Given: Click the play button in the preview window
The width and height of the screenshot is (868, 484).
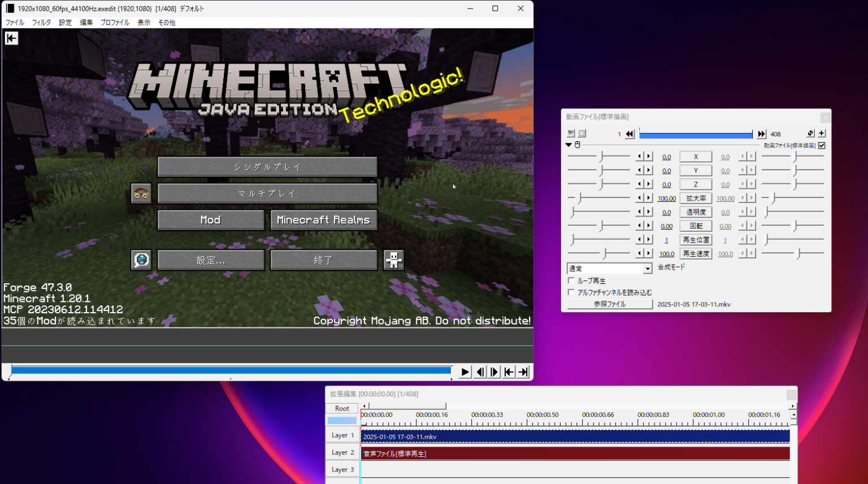Looking at the screenshot, I should [465, 372].
